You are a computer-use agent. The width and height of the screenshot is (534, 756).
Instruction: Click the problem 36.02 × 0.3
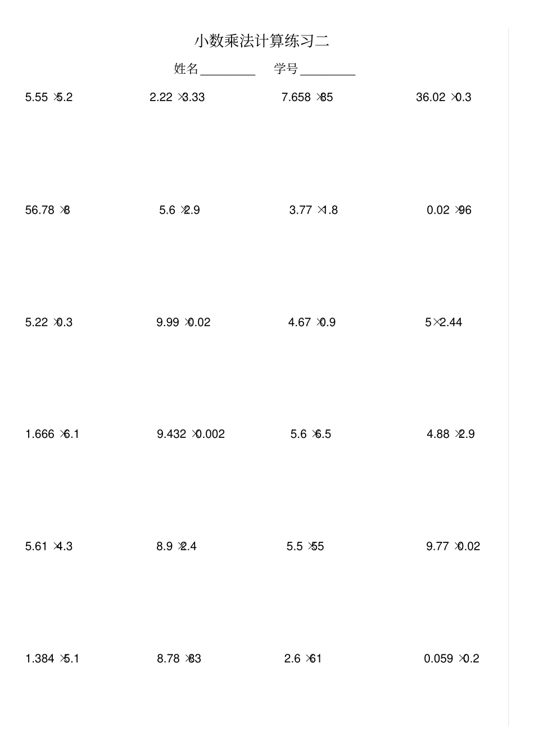444,97
